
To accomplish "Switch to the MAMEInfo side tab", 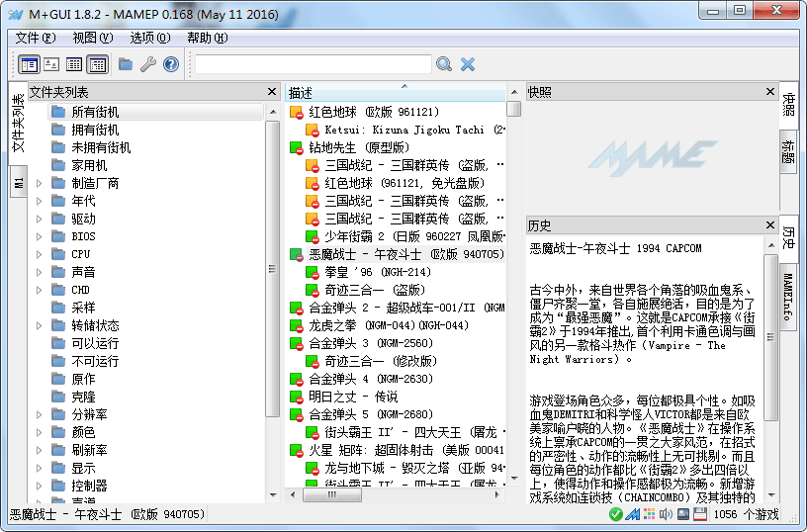I will pos(788,297).
